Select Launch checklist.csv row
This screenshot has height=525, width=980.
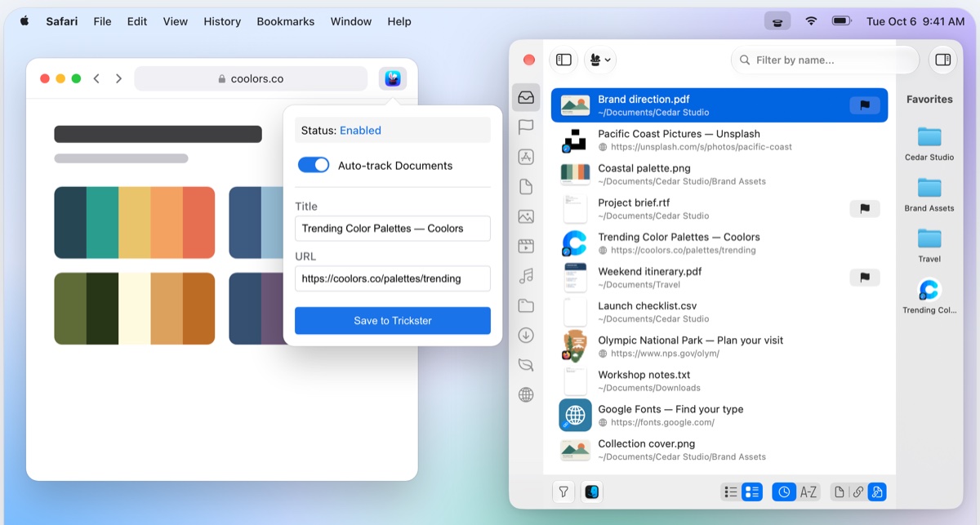pyautogui.click(x=719, y=312)
